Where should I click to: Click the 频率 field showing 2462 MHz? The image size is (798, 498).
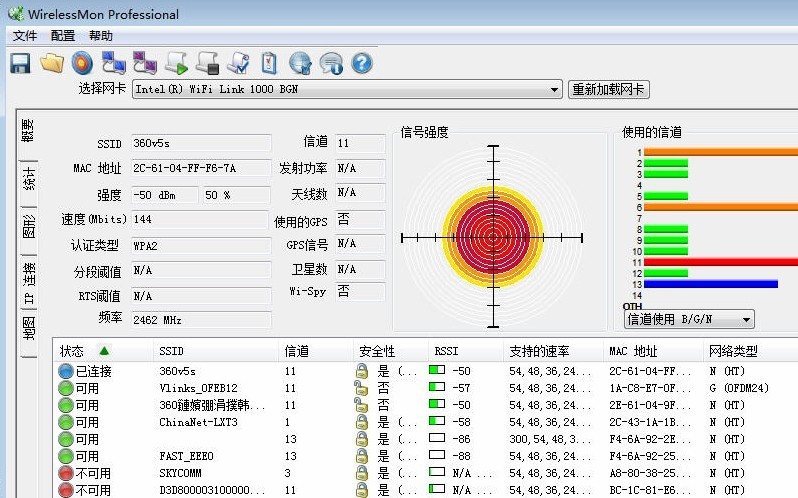pos(201,320)
